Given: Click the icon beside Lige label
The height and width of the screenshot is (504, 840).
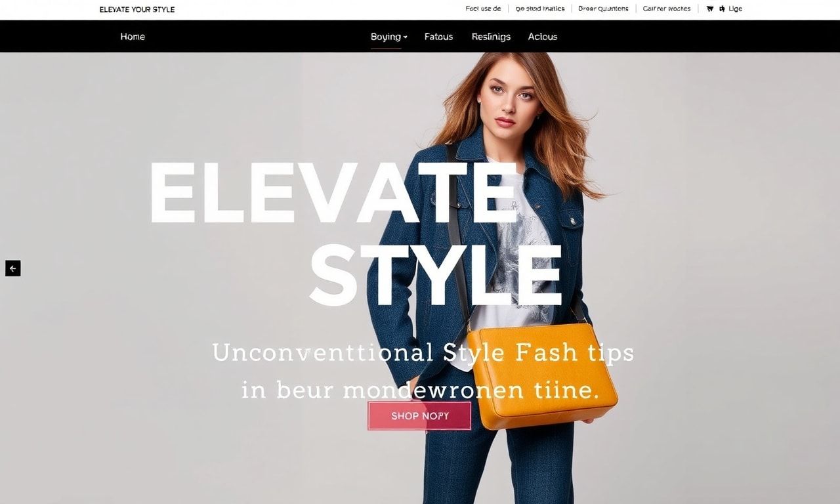Looking at the screenshot, I should (x=723, y=9).
